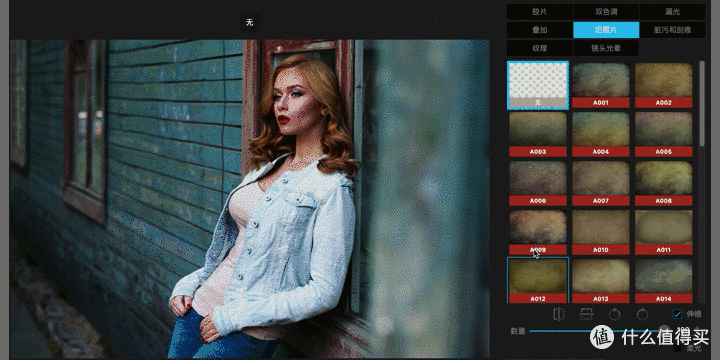This screenshot has width=720, height=360.
Task: Open the 镜头光晕 lens flare tab
Action: click(606, 48)
